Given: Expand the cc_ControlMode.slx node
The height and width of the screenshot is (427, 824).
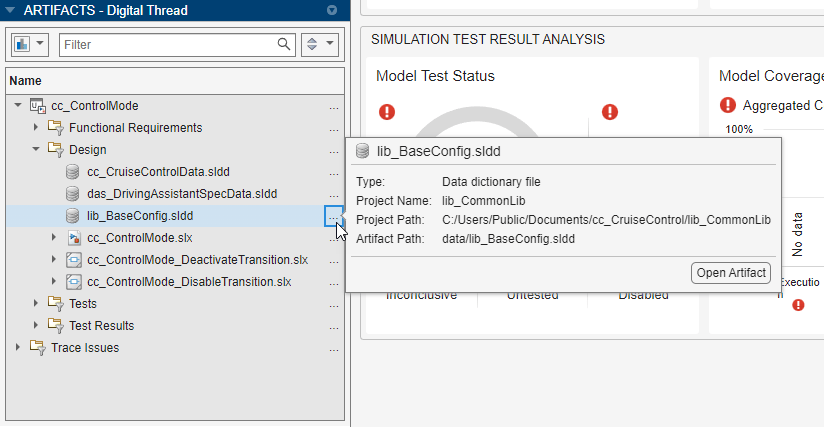Looking at the screenshot, I should 53,238.
